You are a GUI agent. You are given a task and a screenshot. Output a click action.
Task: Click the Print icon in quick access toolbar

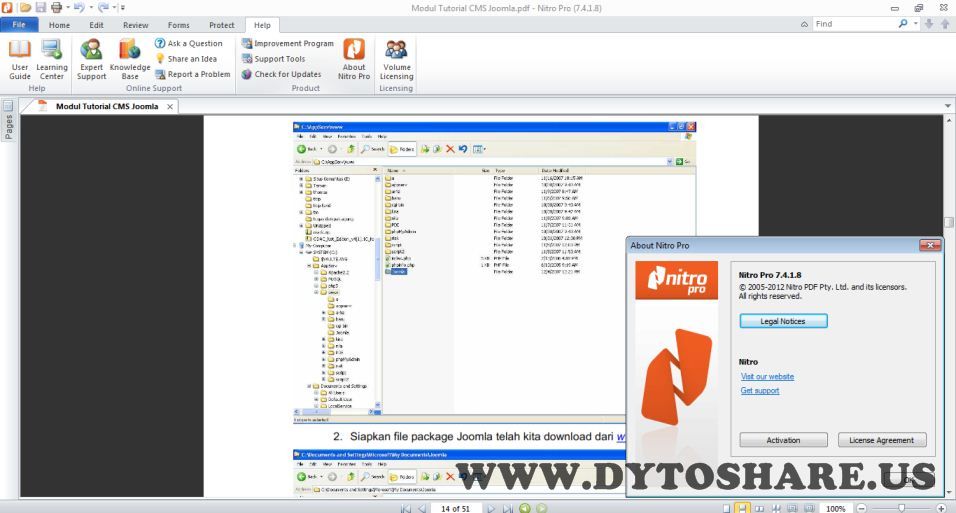[56, 7]
